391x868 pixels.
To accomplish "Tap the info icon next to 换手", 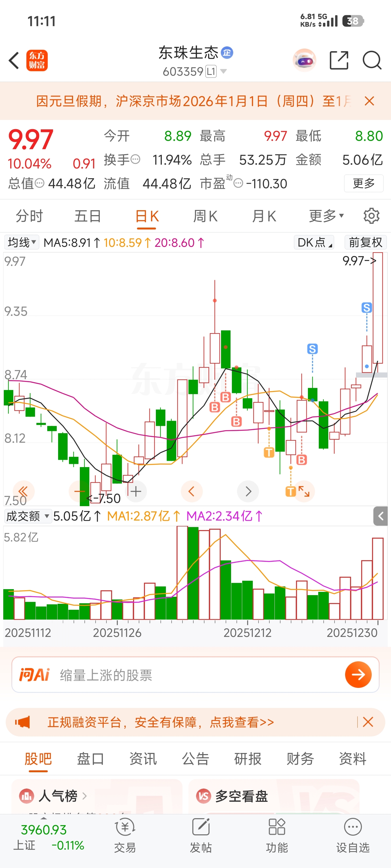I will 135,159.
